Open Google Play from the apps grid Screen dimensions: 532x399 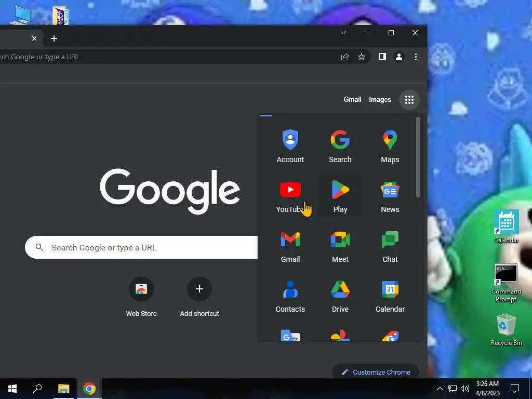340,196
